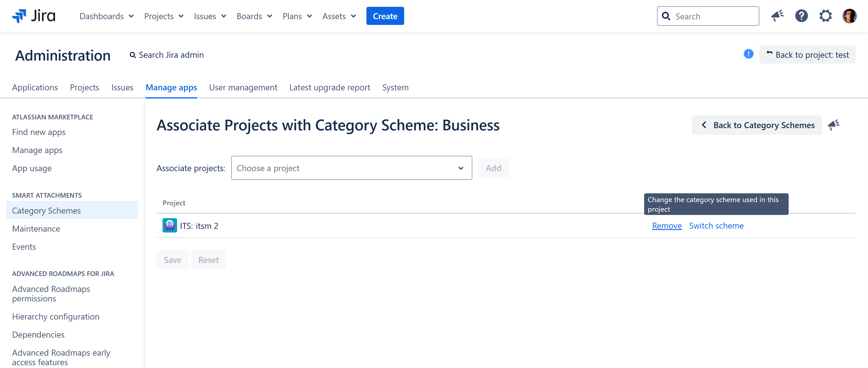Go back to project: test

[807, 55]
